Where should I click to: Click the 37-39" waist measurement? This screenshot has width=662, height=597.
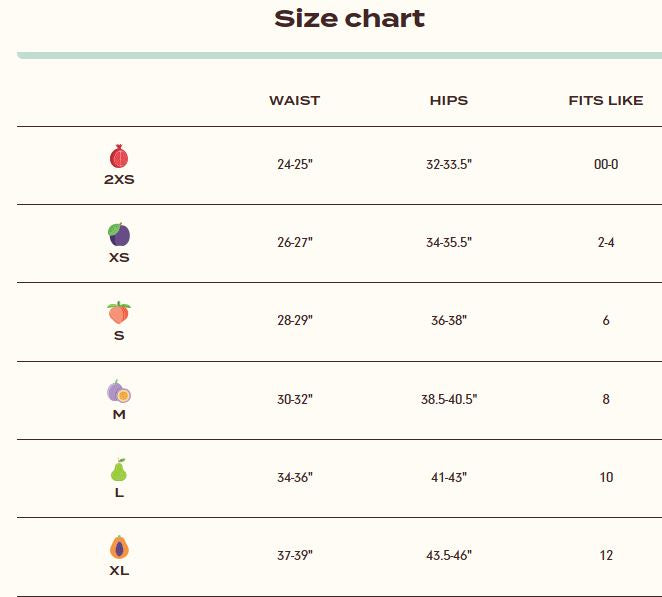pos(295,555)
